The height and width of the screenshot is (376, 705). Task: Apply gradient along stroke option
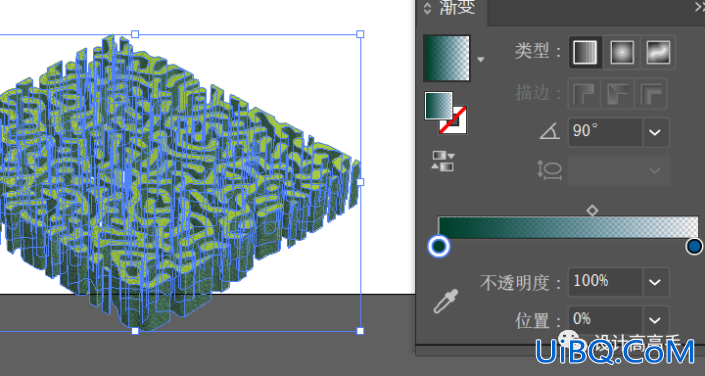click(618, 94)
